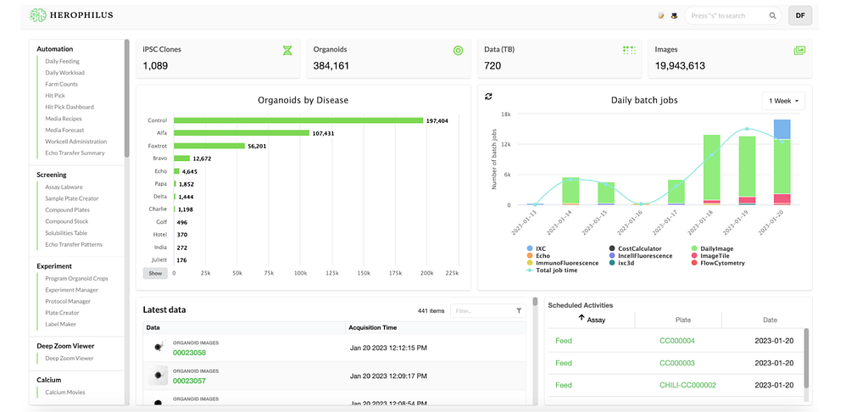868x412 pixels.
Task: Open Daily Feeding in Automation menu
Action: [x=62, y=62]
